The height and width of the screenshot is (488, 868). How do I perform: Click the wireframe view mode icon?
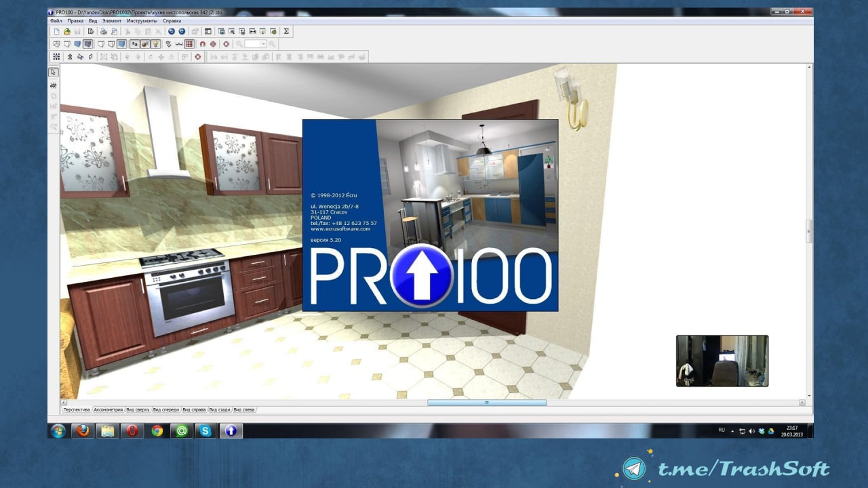(57, 44)
